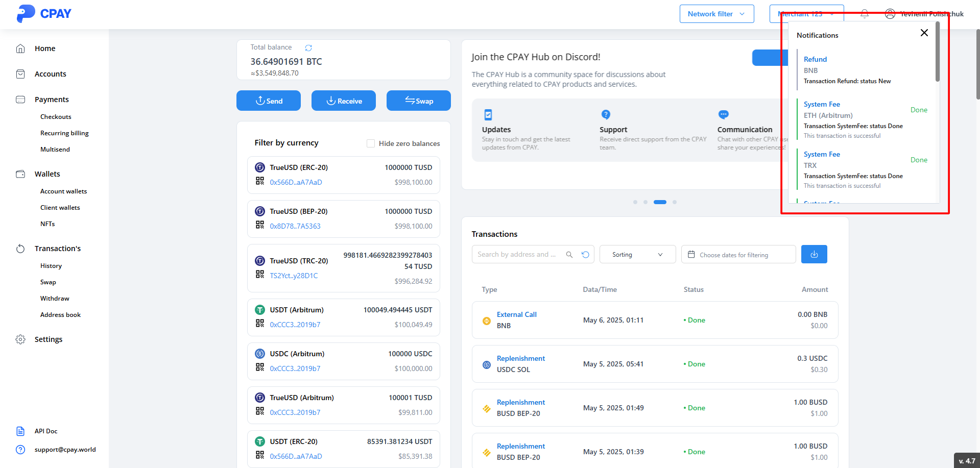Click the Support question icon

point(606,115)
